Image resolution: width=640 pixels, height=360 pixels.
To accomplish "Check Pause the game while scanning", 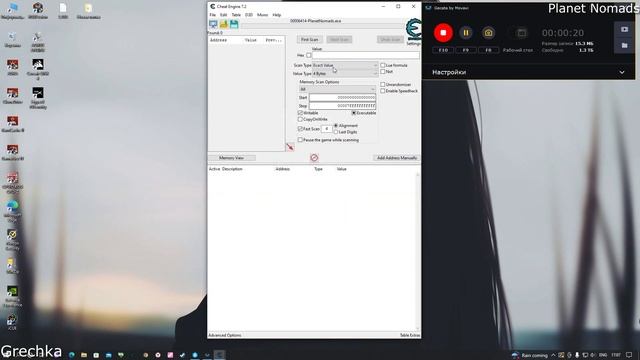I will click(x=300, y=140).
